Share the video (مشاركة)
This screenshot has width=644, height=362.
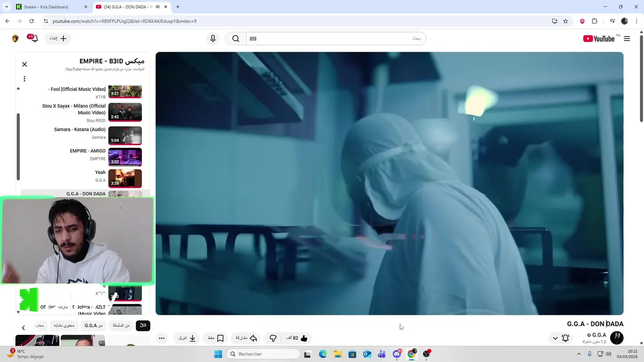coord(247,338)
